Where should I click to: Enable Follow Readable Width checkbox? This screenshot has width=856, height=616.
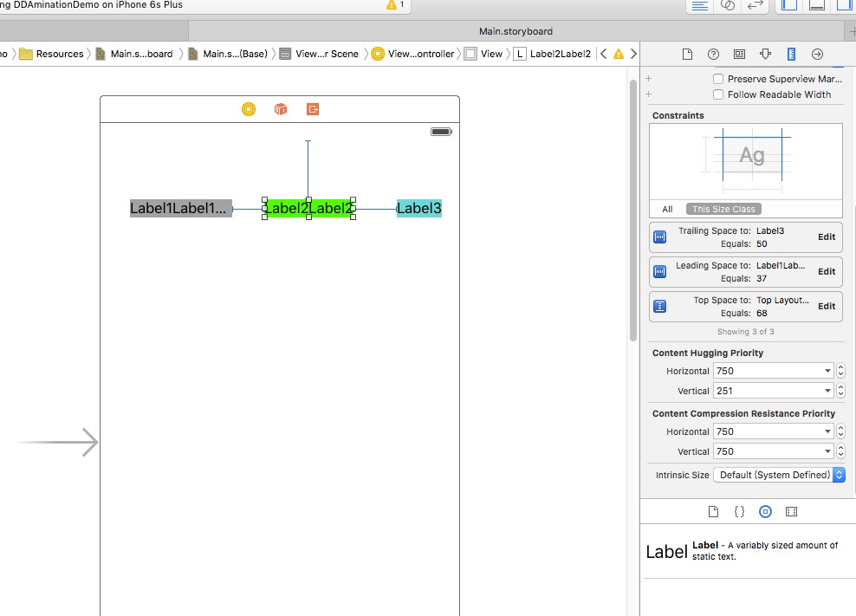(x=717, y=94)
